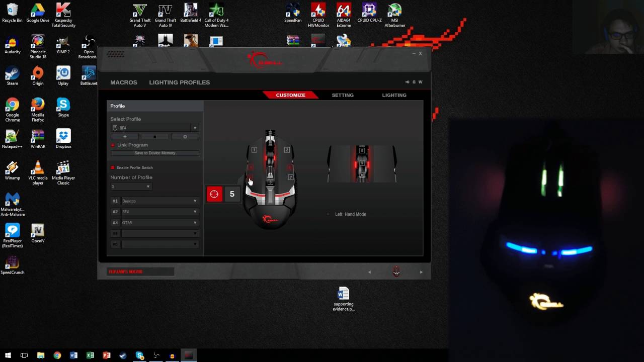Open SpeedCrunch desktop shortcut
644x362 pixels.
click(x=13, y=265)
